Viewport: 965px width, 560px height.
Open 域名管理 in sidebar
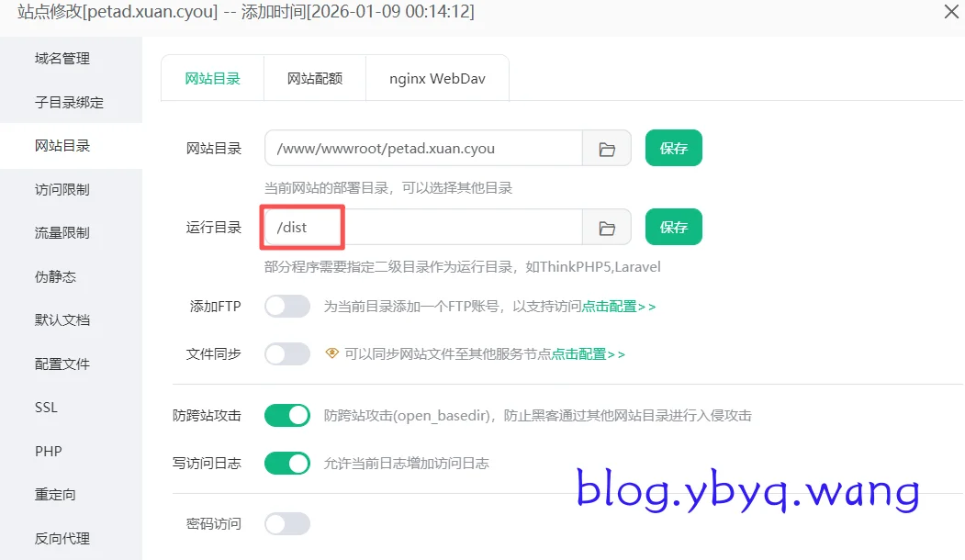click(x=62, y=59)
